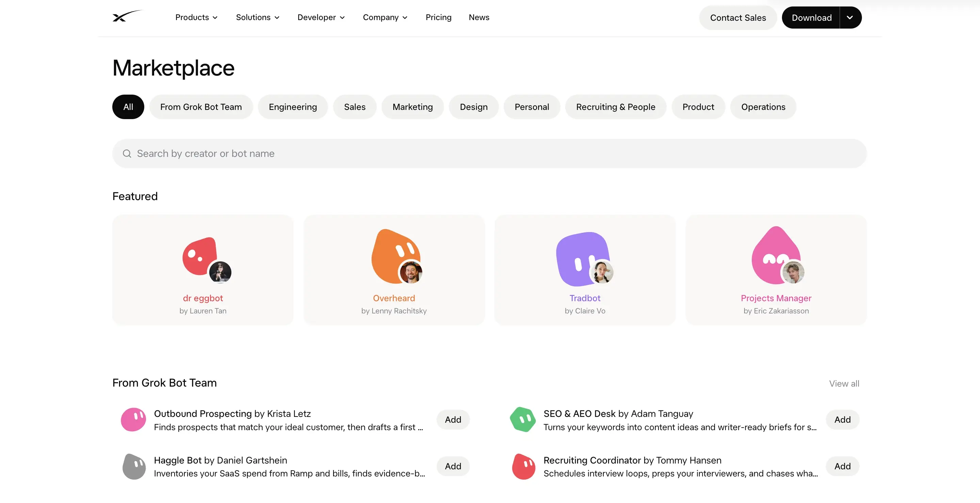
Task: Click the Contact Sales button
Action: tap(738, 17)
